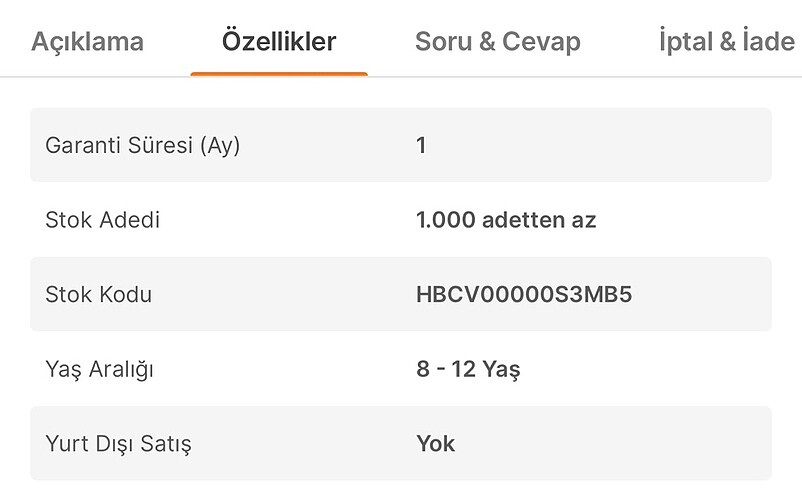Click empty right end of Yurt Dışı Satış row
Screen dimensions: 802x490
720,443
